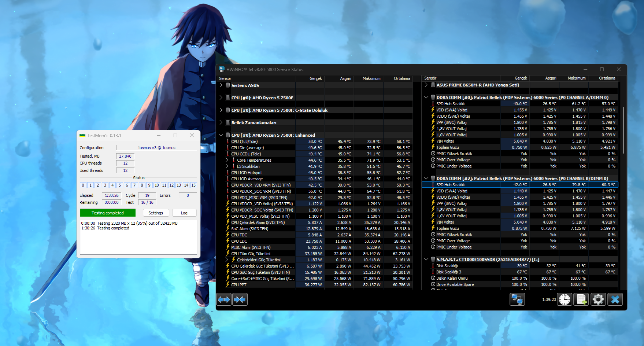This screenshot has height=346, width=644.
Task: Click status thread box 0 in TestMem5
Action: [83, 185]
